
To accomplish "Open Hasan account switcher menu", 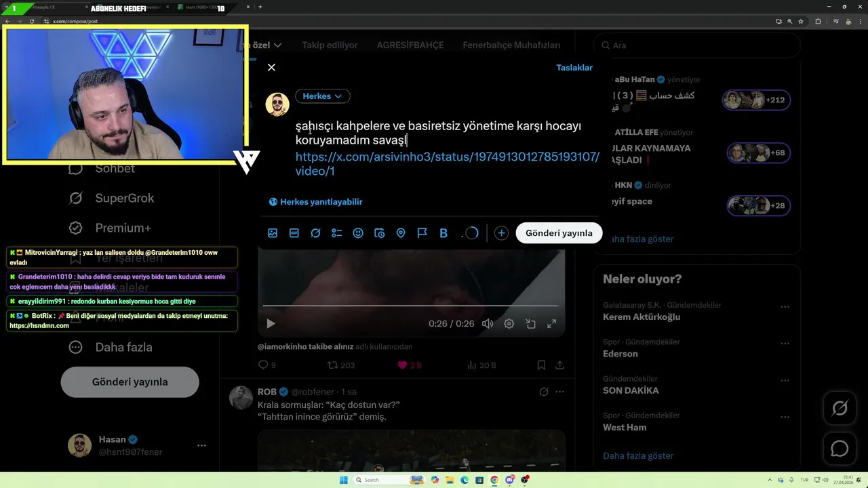I will point(138,445).
